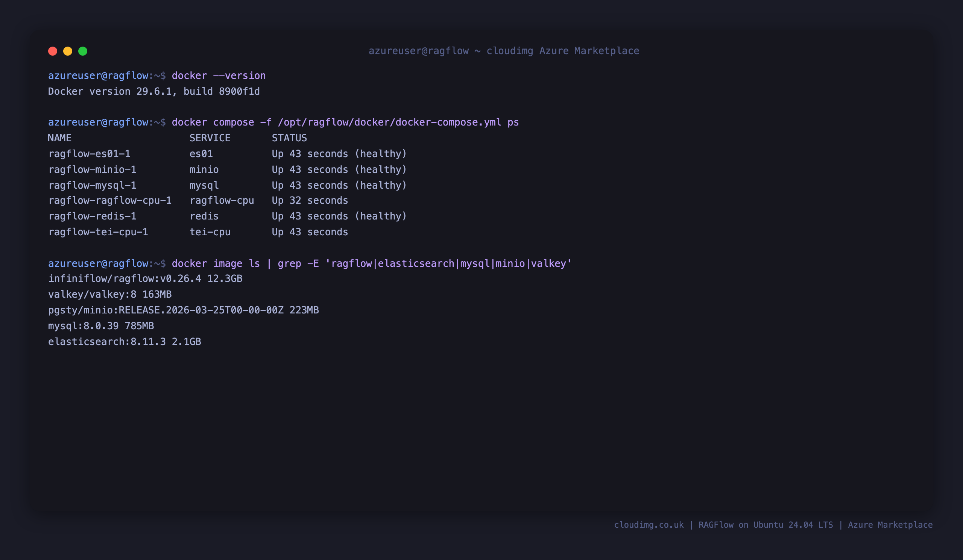The height and width of the screenshot is (560, 963).
Task: Select the 'valkey/valkey:8 163MB' image line
Action: (110, 294)
